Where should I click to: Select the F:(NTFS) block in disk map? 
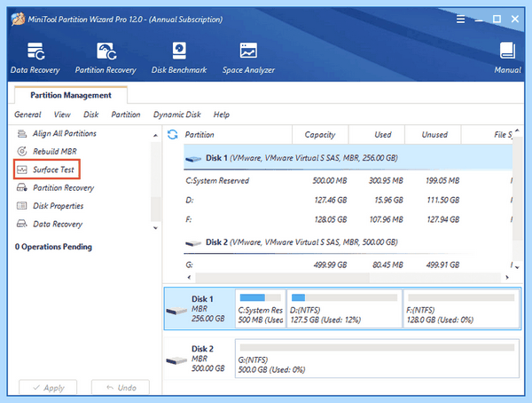(x=461, y=309)
